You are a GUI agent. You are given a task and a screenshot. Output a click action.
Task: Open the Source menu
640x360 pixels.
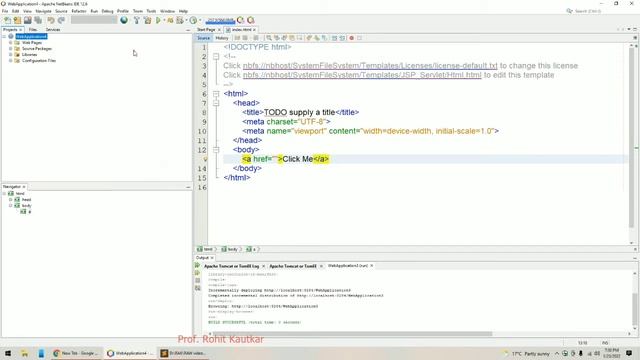click(x=61, y=11)
